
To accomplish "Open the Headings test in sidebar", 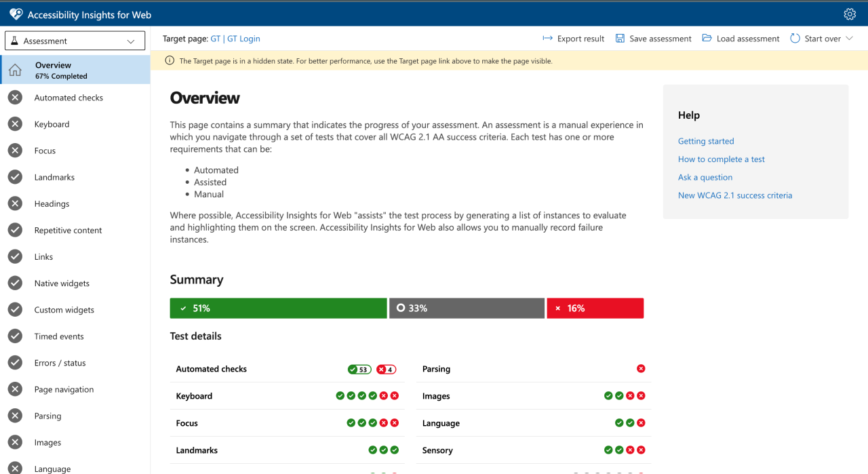I will (75, 203).
